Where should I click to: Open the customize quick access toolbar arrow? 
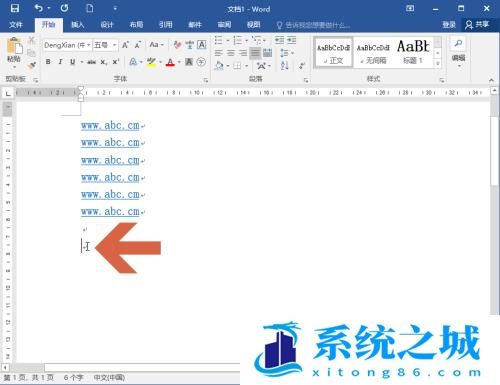pos(115,9)
